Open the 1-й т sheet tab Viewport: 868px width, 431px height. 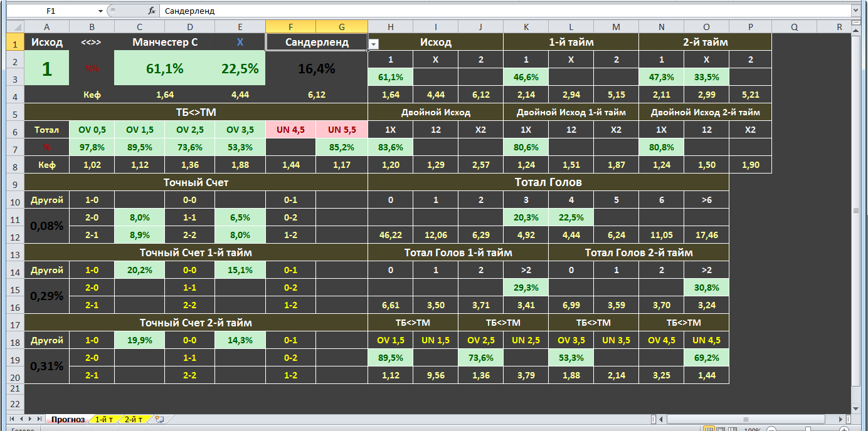(105, 419)
